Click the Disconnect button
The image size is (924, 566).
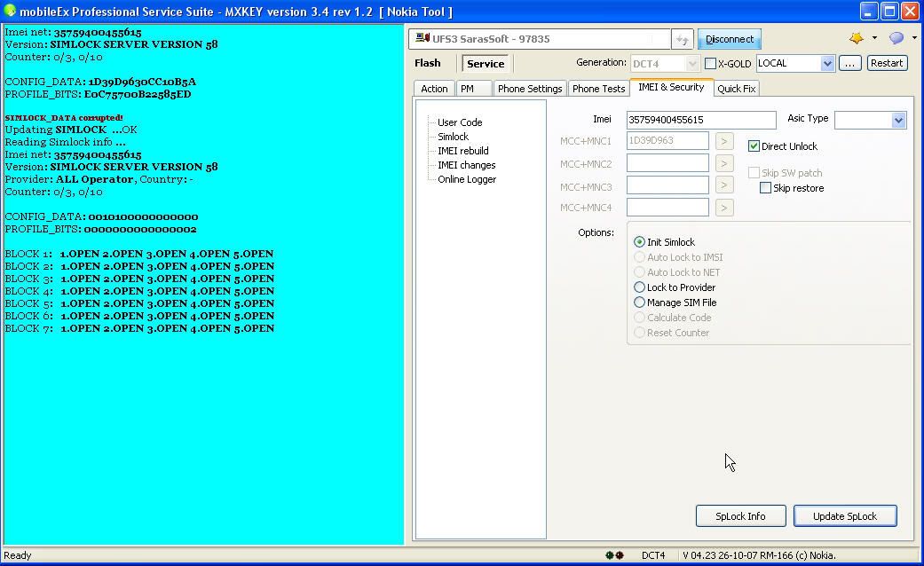point(730,39)
